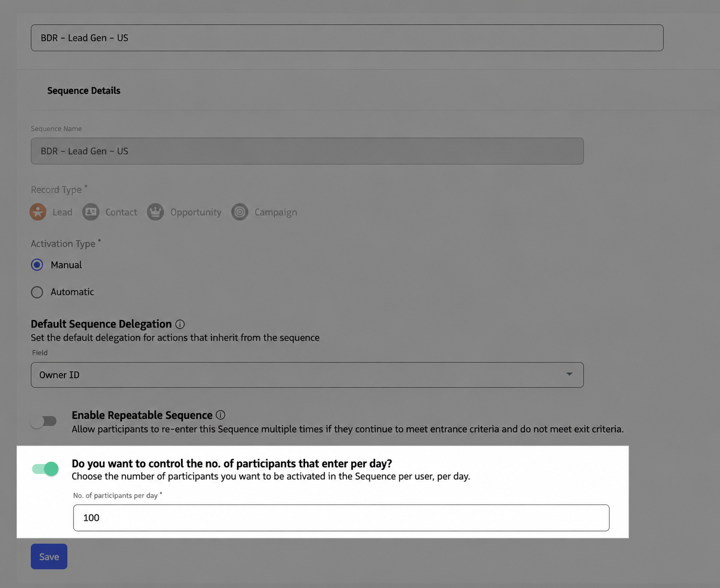
Task: Click the Enable Repeatable Sequence heading
Action: tap(142, 415)
